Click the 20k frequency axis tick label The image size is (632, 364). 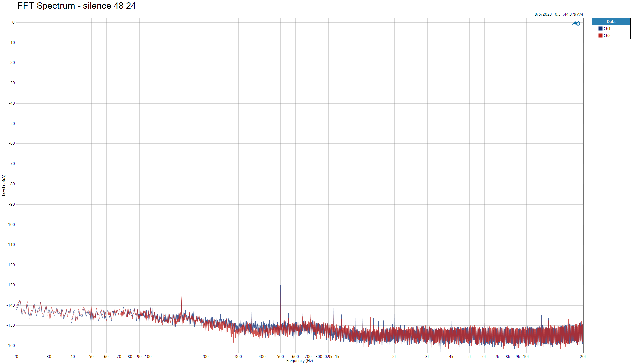583,357
